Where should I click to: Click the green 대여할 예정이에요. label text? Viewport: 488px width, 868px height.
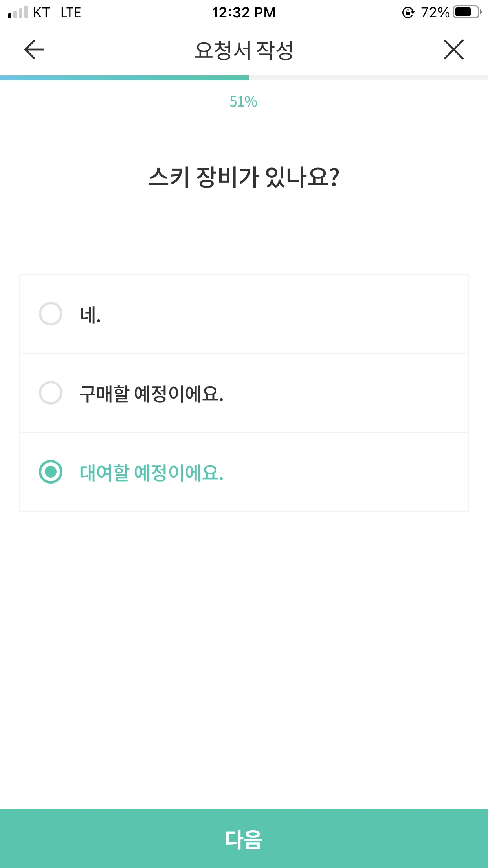tap(151, 473)
